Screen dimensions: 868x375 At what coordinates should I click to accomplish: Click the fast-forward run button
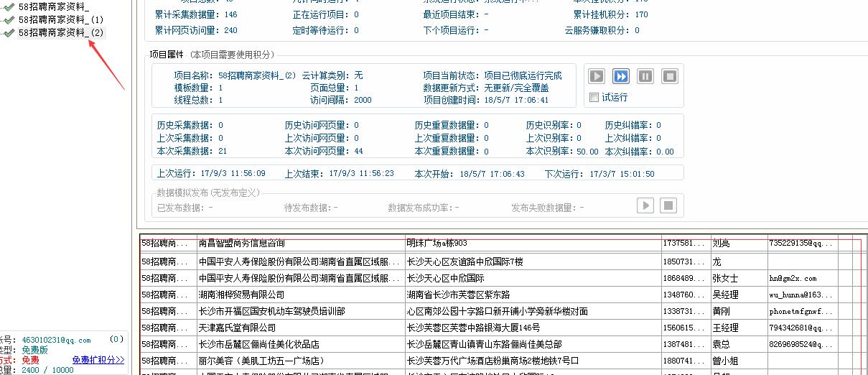(x=621, y=76)
